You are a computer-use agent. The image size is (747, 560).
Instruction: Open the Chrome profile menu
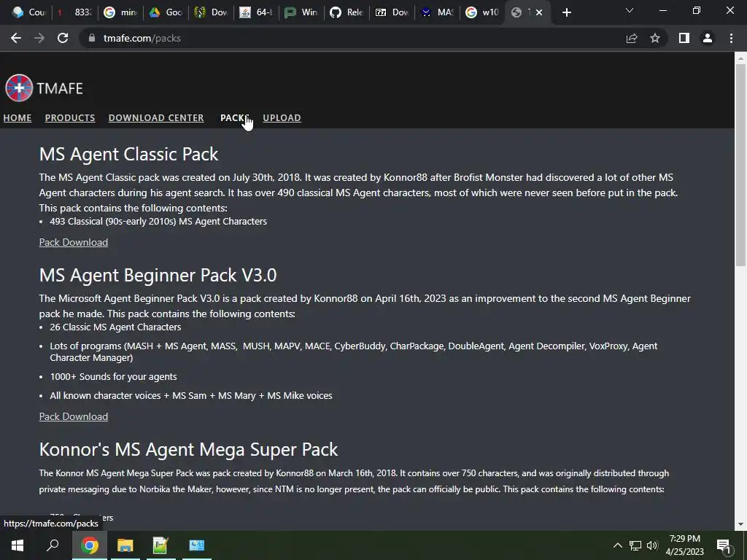pyautogui.click(x=708, y=38)
